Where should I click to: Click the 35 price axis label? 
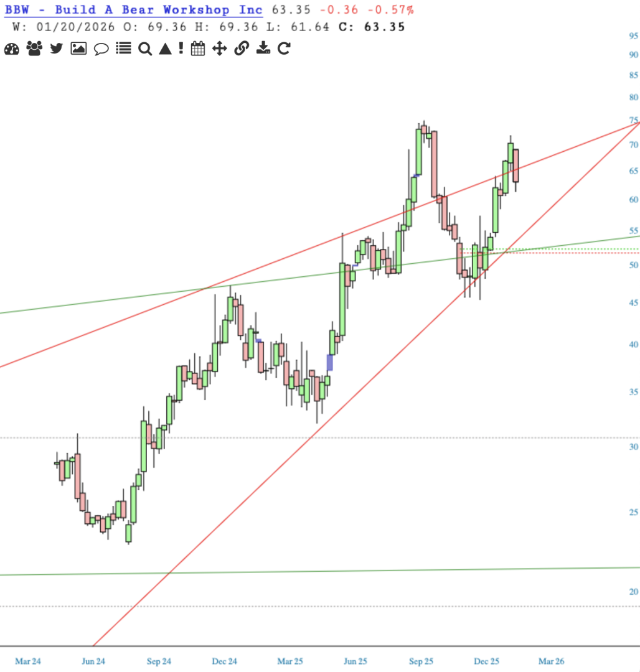(633, 392)
